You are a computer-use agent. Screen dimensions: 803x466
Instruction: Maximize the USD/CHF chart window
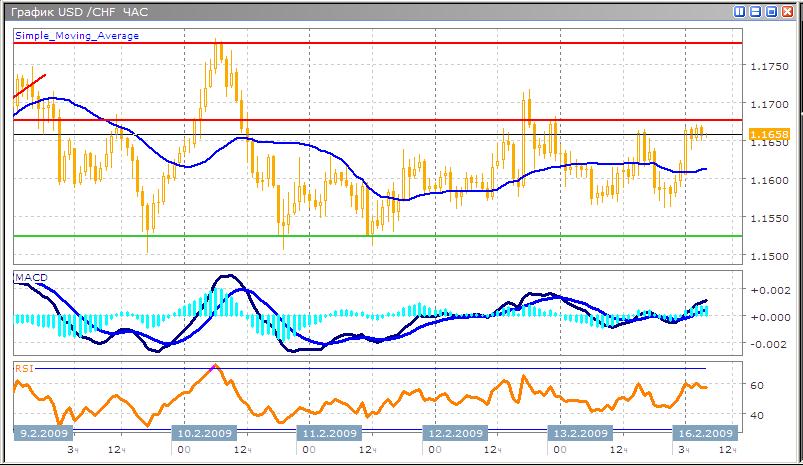pyautogui.click(x=773, y=12)
